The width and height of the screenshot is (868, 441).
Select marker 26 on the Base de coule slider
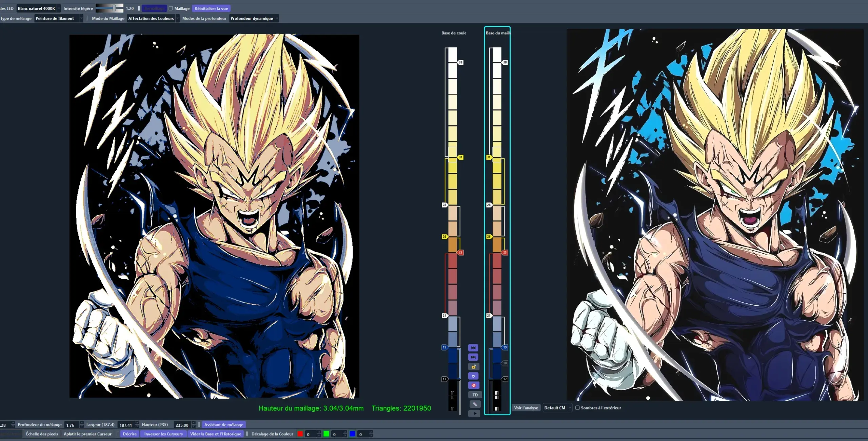coord(445,237)
